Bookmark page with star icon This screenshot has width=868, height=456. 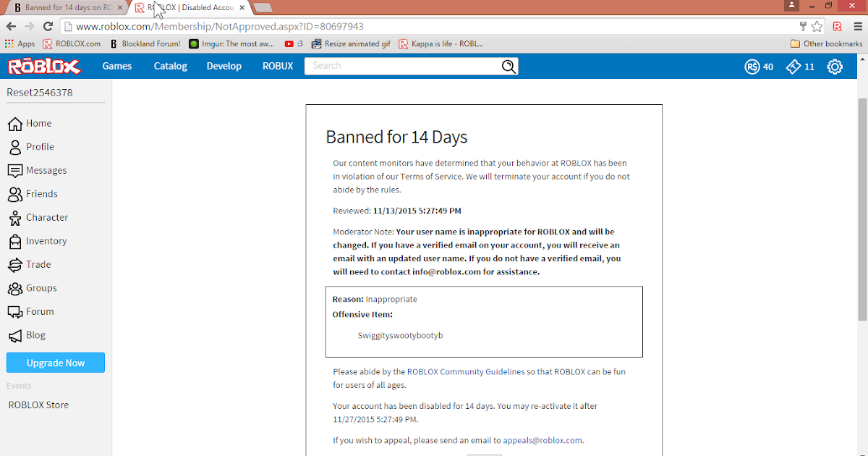pos(817,26)
